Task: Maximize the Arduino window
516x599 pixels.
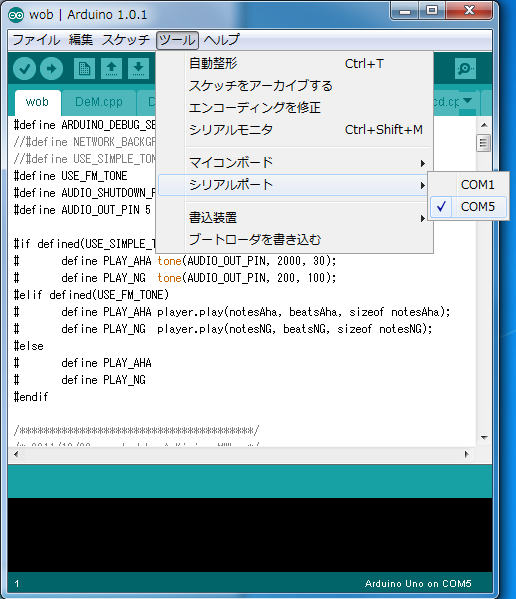Action: [432, 10]
